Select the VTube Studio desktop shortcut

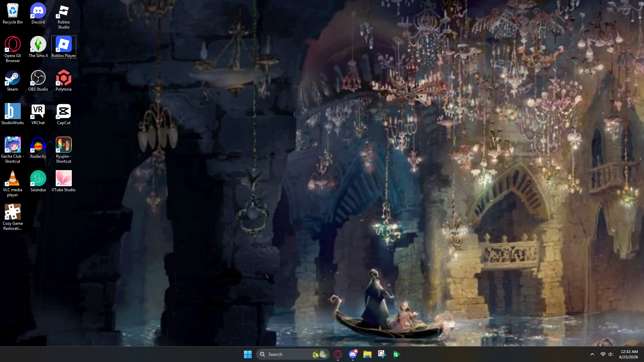[x=64, y=182]
